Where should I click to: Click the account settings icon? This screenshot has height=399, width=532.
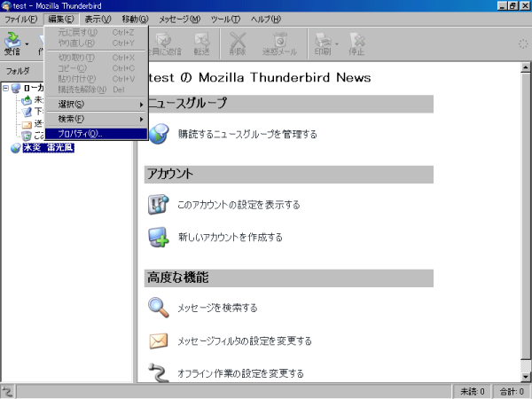pyautogui.click(x=159, y=205)
